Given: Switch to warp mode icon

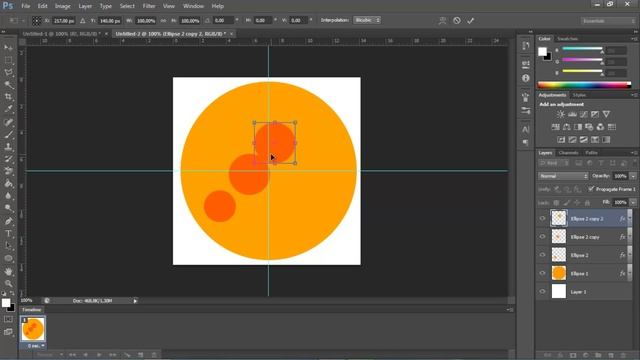Looking at the screenshot, I should (442, 20).
